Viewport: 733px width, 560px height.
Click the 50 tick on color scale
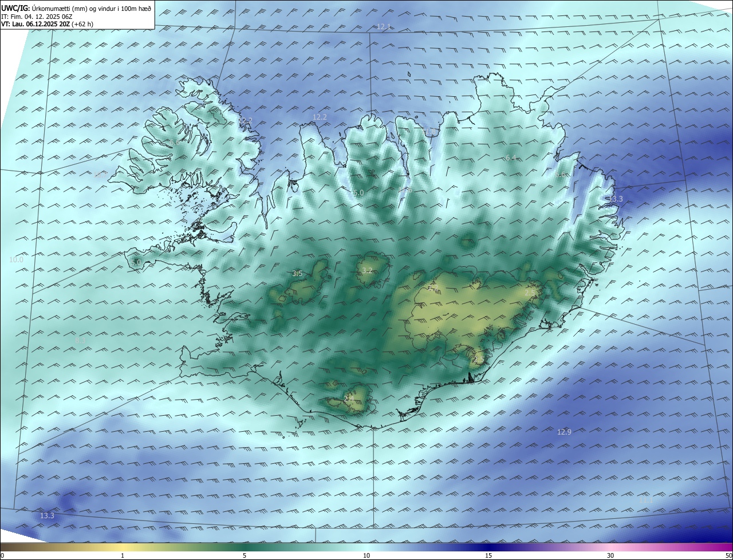[728, 555]
